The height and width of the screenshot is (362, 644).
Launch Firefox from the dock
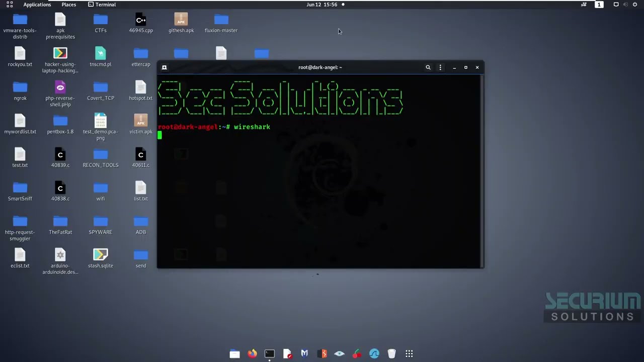[x=252, y=354]
